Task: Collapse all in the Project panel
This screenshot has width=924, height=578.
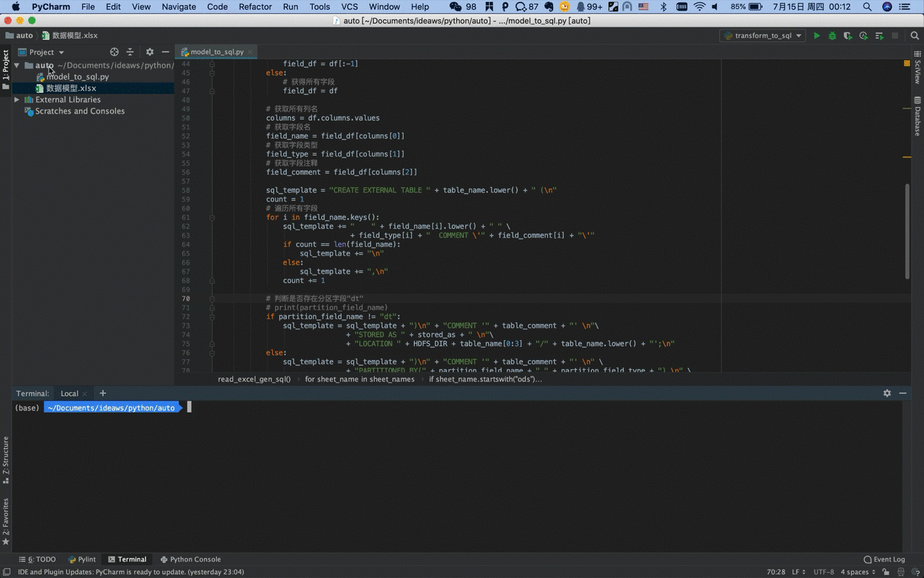Action: [130, 52]
